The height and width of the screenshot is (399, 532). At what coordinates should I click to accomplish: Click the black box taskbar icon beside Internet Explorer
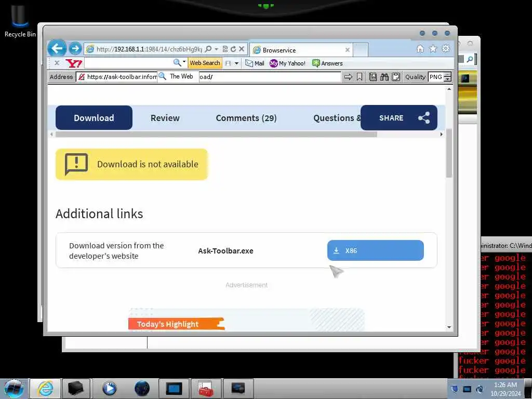[75, 389]
